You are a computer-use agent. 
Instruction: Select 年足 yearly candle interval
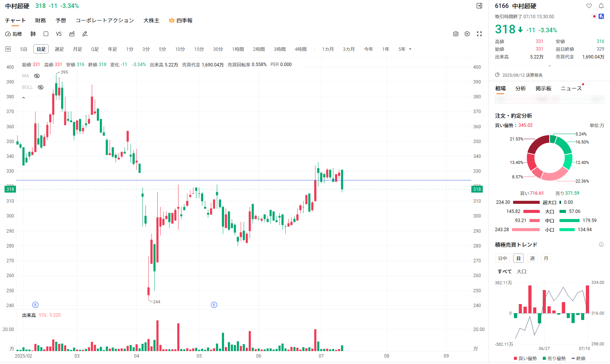[x=112, y=49]
